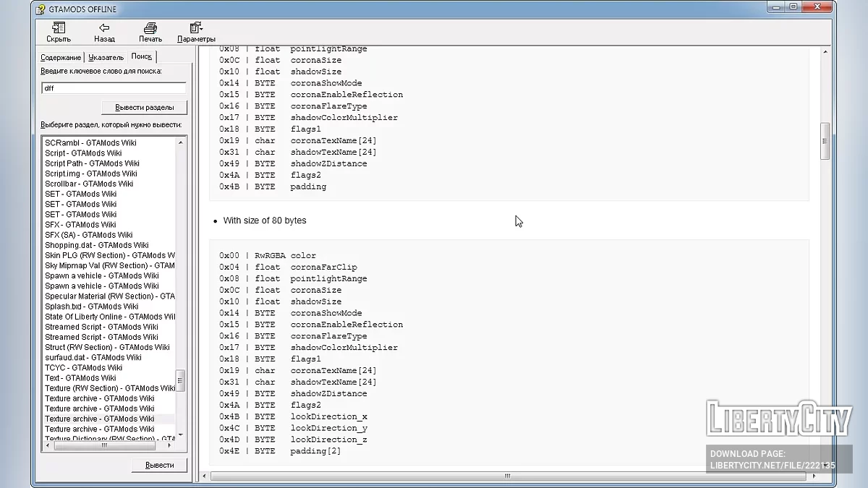The width and height of the screenshot is (868, 488).
Task: Click the Скрыть (Hide) toolbar icon
Action: [x=59, y=32]
